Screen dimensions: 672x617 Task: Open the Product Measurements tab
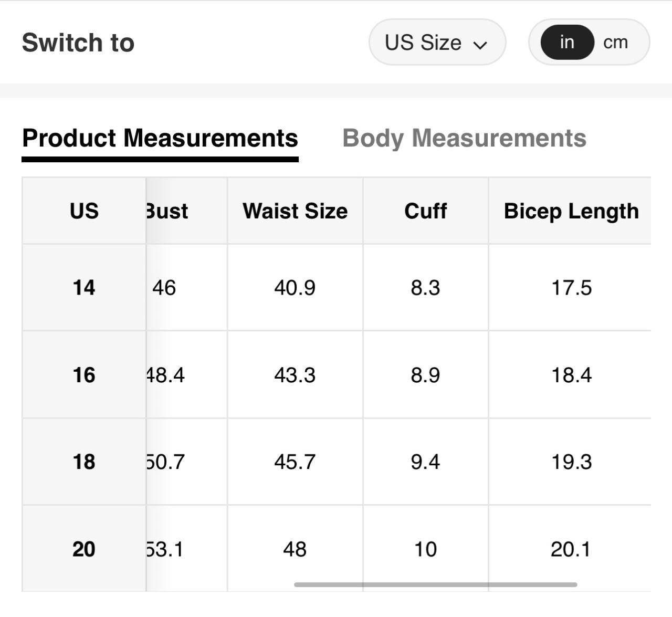point(160,138)
